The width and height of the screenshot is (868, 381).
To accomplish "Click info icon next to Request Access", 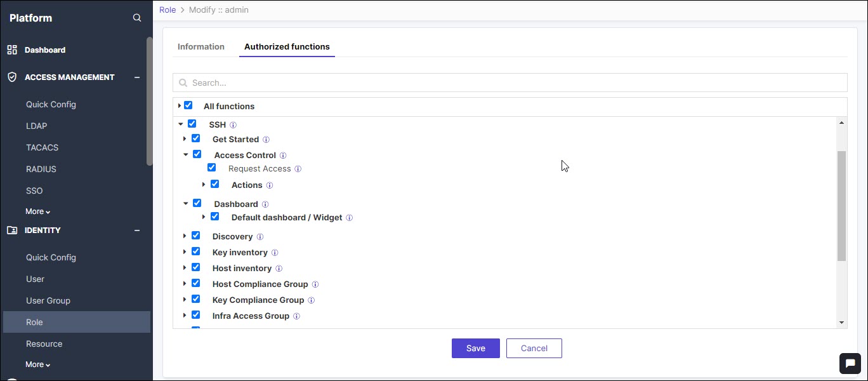I will [x=298, y=169].
